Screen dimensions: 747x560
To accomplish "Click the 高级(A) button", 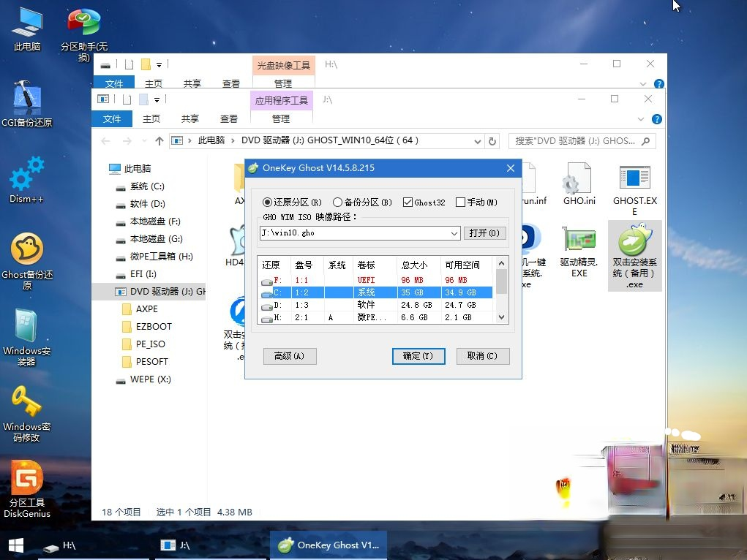I will (290, 356).
